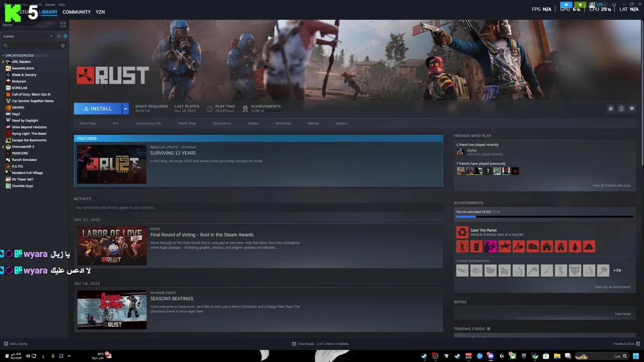This screenshot has height=362, width=644.
Task: Click the Add a Game plus icon
Action: tap(6, 344)
